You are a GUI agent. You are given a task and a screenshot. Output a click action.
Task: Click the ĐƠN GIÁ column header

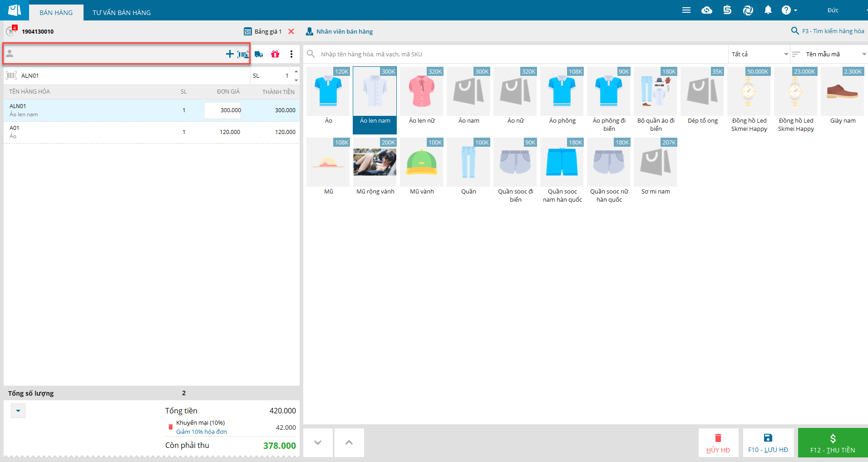pyautogui.click(x=228, y=92)
